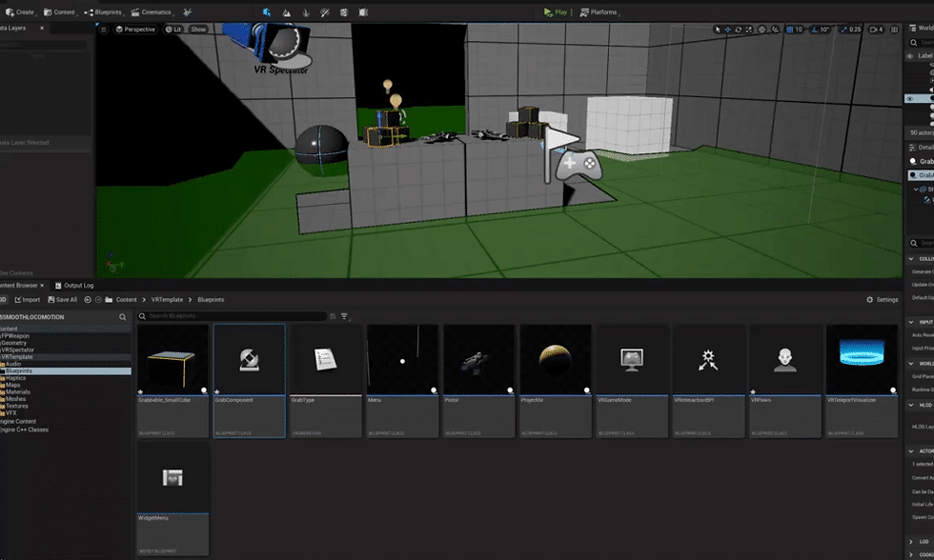The image size is (934, 560).
Task: Select the GrabType enumeration asset
Action: click(x=326, y=381)
